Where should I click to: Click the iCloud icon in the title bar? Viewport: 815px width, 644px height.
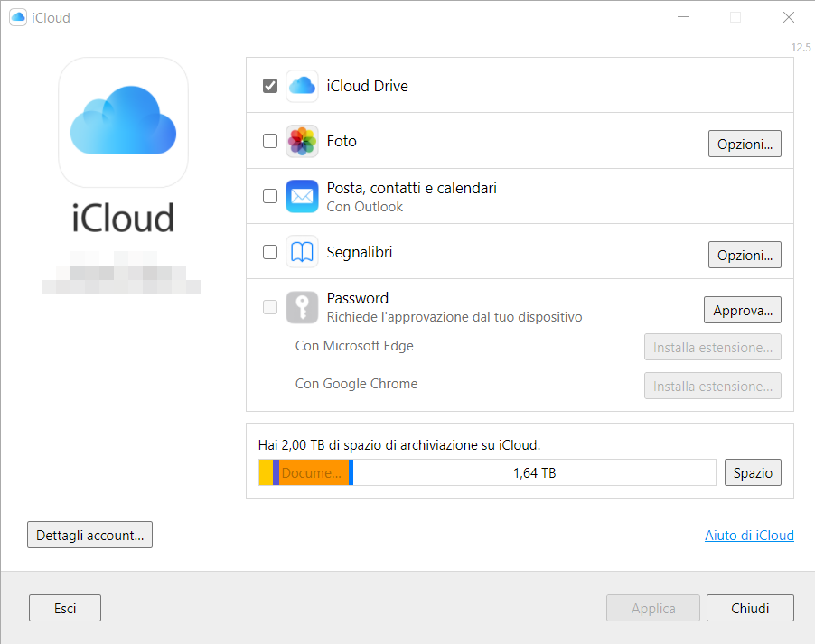coord(17,16)
